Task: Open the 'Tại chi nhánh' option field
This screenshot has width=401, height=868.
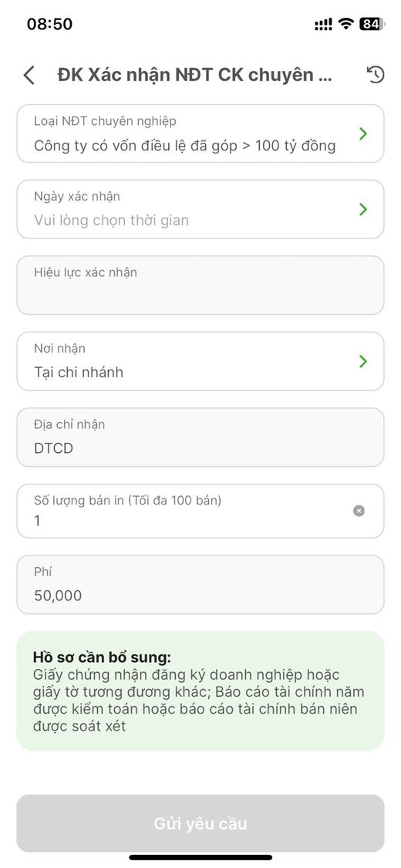Action: point(200,362)
